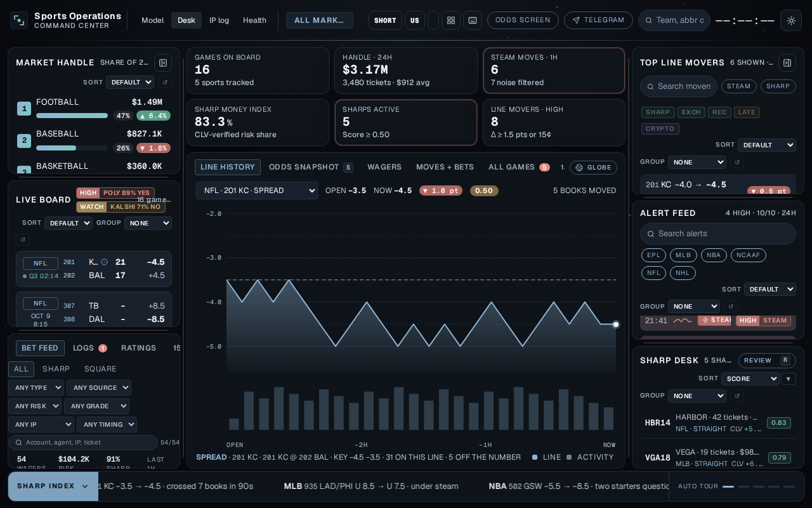Image resolution: width=812 pixels, height=508 pixels.
Task: Collapse the Market Handle panel icon
Action: [163, 62]
